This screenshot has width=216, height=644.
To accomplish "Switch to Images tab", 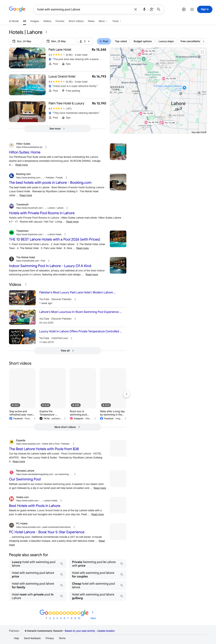I will coord(35,21).
